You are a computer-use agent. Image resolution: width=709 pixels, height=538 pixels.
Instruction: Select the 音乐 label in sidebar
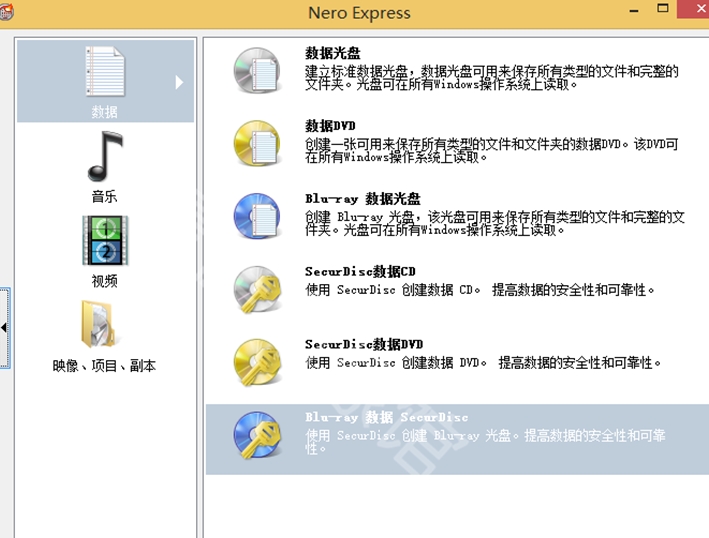[104, 196]
